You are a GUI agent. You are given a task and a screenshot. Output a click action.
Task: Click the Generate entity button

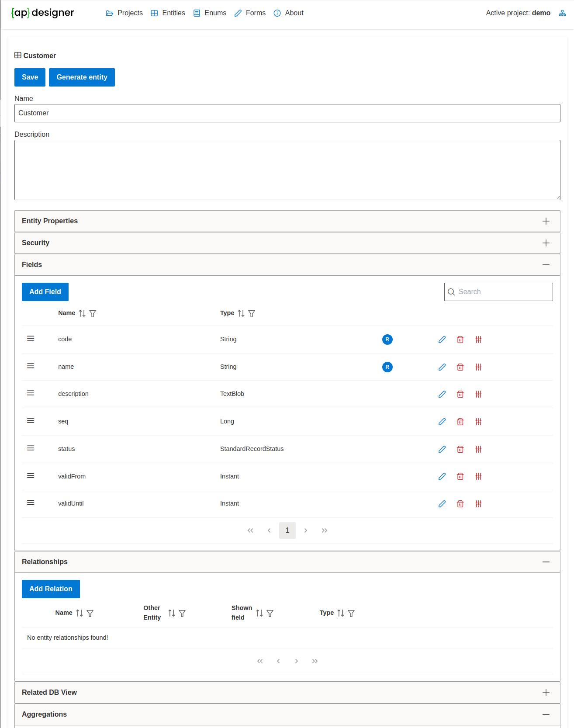coord(82,77)
